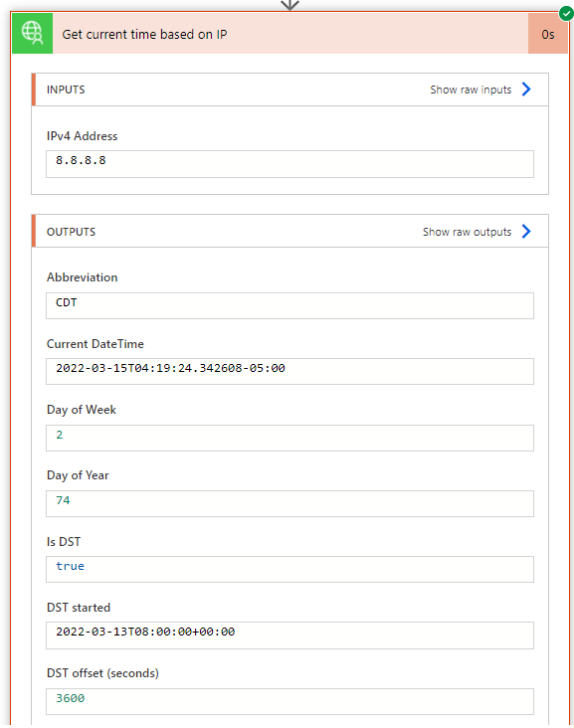Click the down arrow connector above the action
Viewport: 574px width, 728px height.
tap(289, 5)
